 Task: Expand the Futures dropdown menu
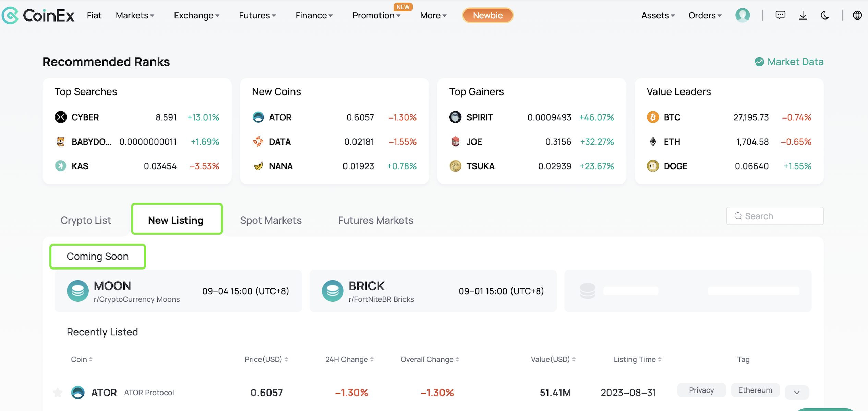(x=257, y=15)
